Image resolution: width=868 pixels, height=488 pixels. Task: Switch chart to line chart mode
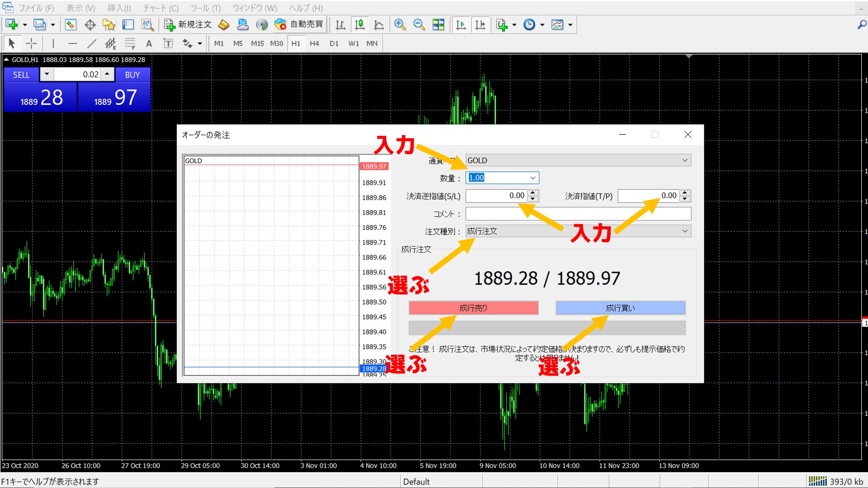(379, 24)
